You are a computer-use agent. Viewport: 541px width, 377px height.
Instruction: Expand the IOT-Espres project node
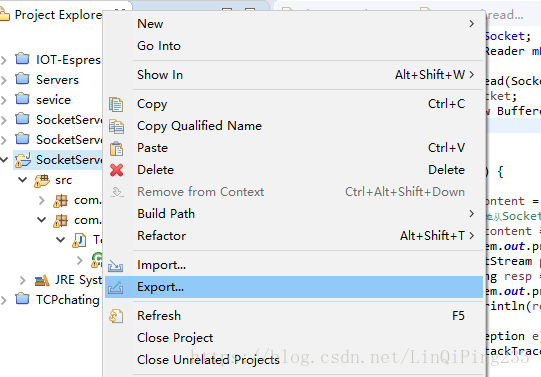(4, 60)
